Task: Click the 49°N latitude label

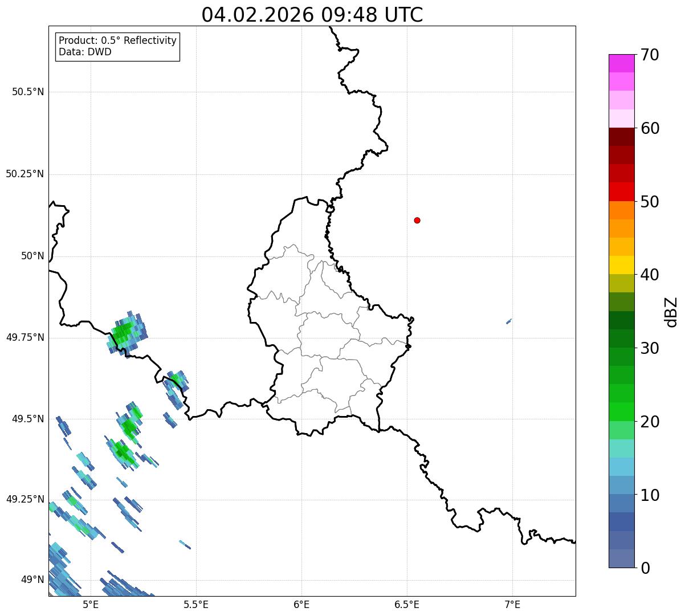Action: pyautogui.click(x=32, y=580)
